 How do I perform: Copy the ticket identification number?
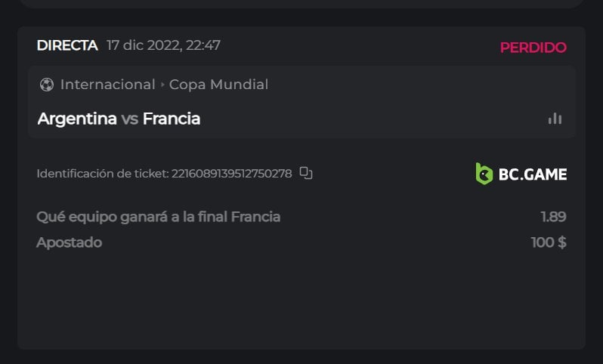click(306, 174)
